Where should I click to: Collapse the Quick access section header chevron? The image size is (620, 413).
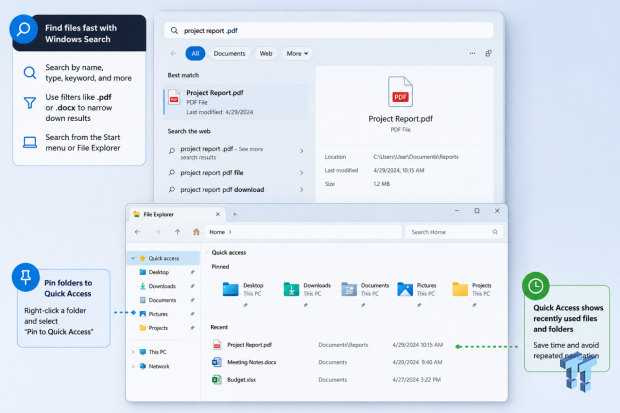[207, 252]
